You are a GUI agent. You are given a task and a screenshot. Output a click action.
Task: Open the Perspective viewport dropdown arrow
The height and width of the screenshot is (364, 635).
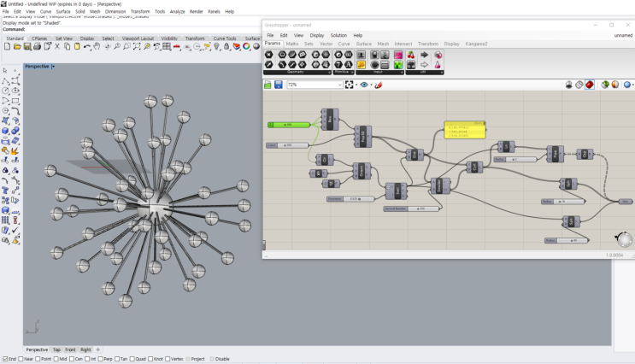54,67
